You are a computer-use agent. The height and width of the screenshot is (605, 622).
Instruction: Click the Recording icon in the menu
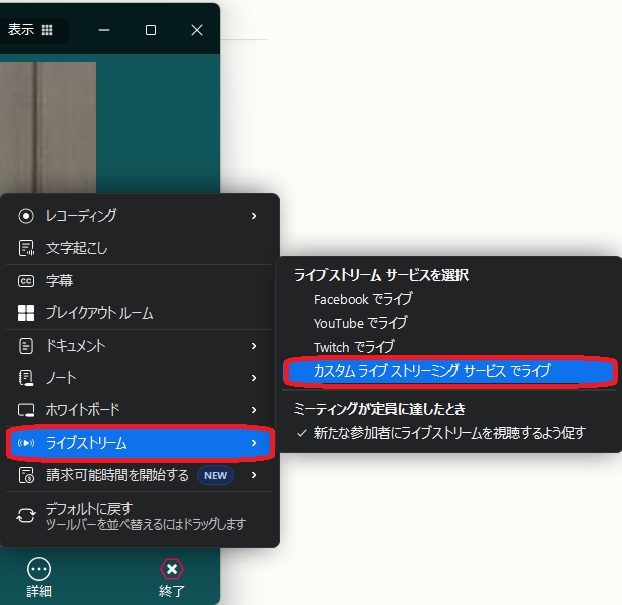pyautogui.click(x=26, y=216)
